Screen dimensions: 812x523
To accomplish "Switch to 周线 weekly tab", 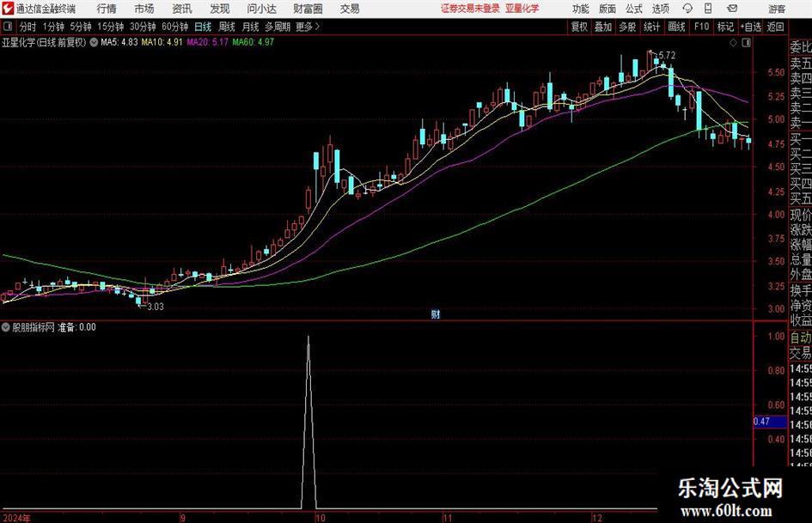I will [227, 27].
